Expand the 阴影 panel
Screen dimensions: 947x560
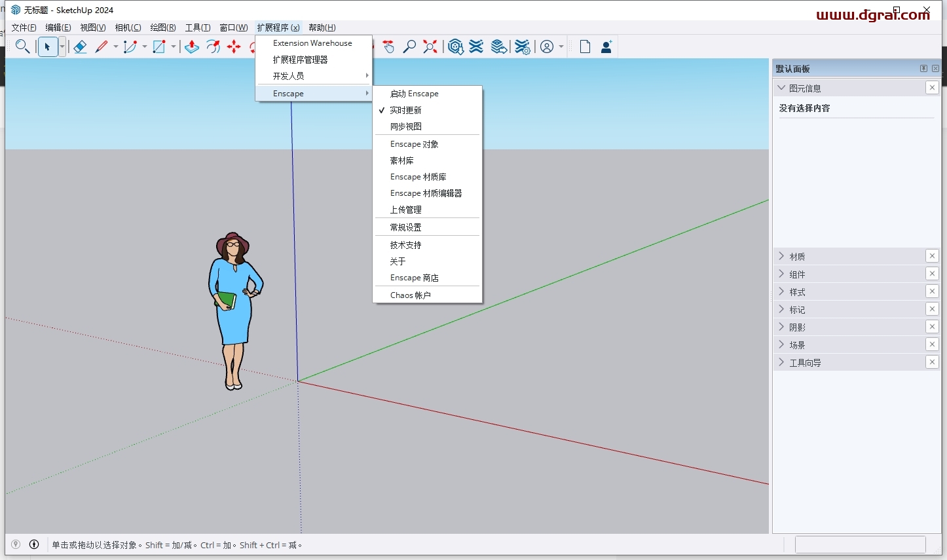781,327
